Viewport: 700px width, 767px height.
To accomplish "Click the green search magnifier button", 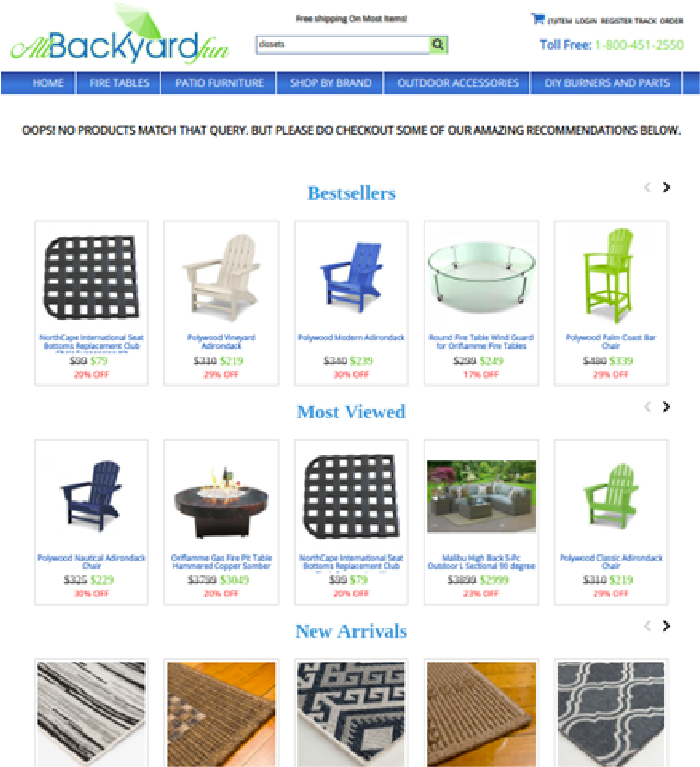I will coord(438,44).
